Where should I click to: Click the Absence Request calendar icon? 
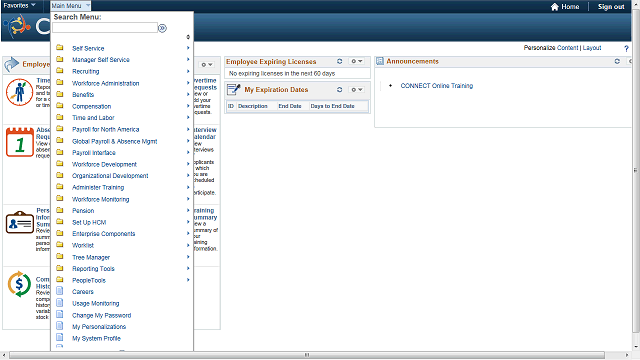coord(20,142)
